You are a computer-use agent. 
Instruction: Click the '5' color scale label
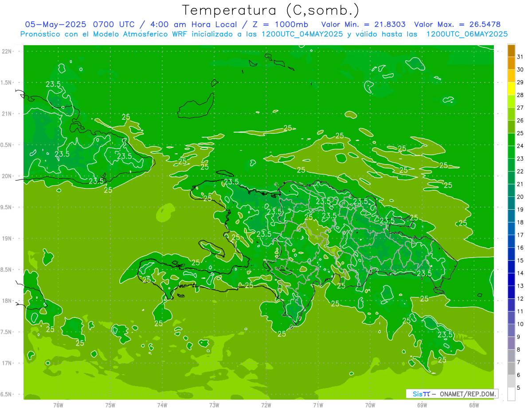pyautogui.click(x=518, y=388)
